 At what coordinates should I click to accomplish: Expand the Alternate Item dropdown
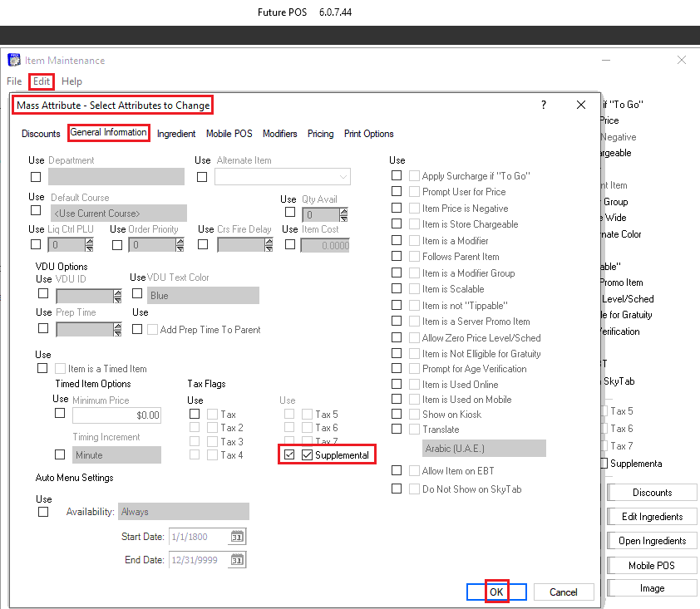343,177
